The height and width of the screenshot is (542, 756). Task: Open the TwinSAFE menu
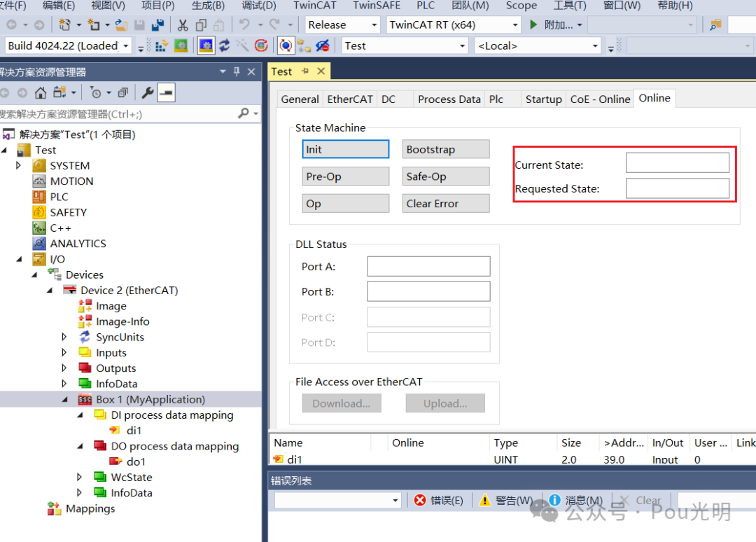377,6
